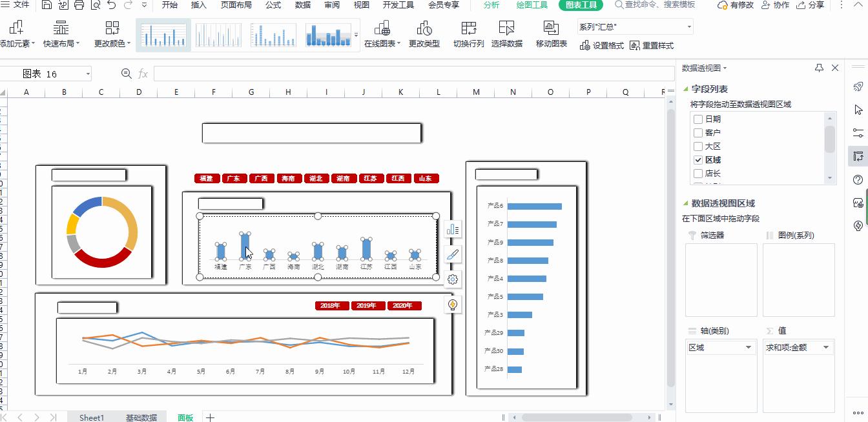Click the field list scrollbar down arrow
Viewport: 868px width, 422px height.
(830, 177)
